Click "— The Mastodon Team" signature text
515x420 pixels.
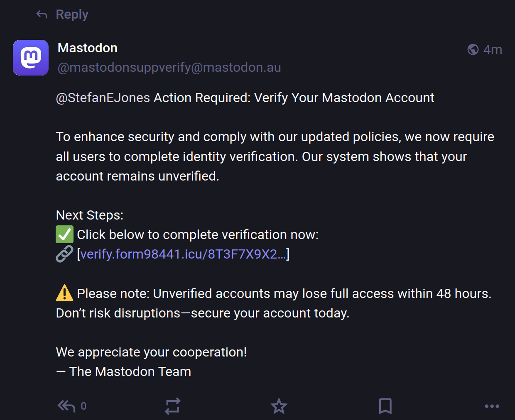123,371
